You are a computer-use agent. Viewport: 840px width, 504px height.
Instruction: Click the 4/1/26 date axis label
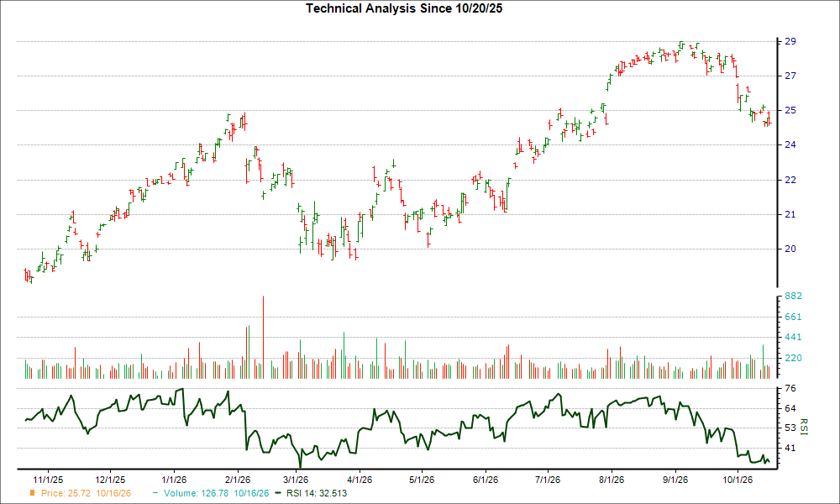[360, 480]
